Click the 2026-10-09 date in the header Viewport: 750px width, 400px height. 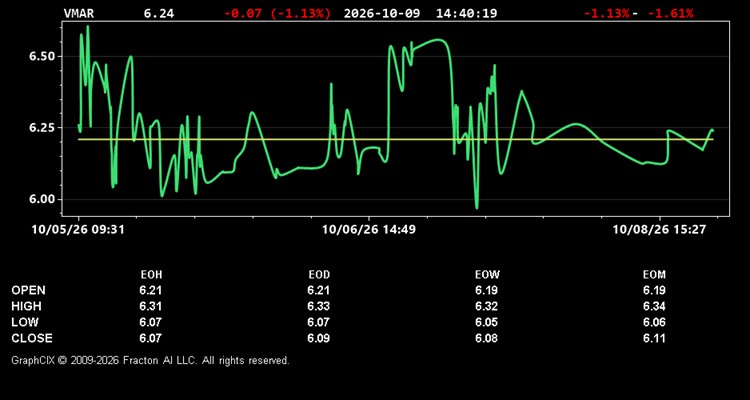[x=382, y=13]
